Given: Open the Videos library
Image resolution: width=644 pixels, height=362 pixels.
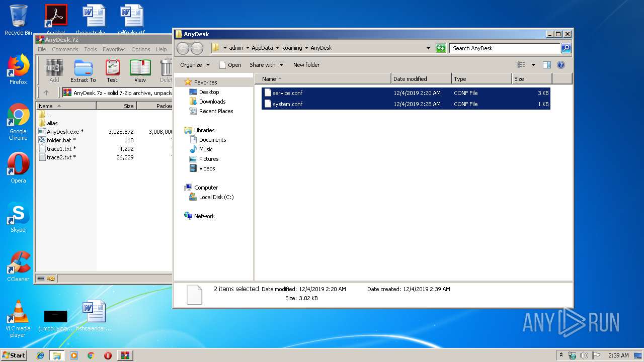Looking at the screenshot, I should [202, 168].
